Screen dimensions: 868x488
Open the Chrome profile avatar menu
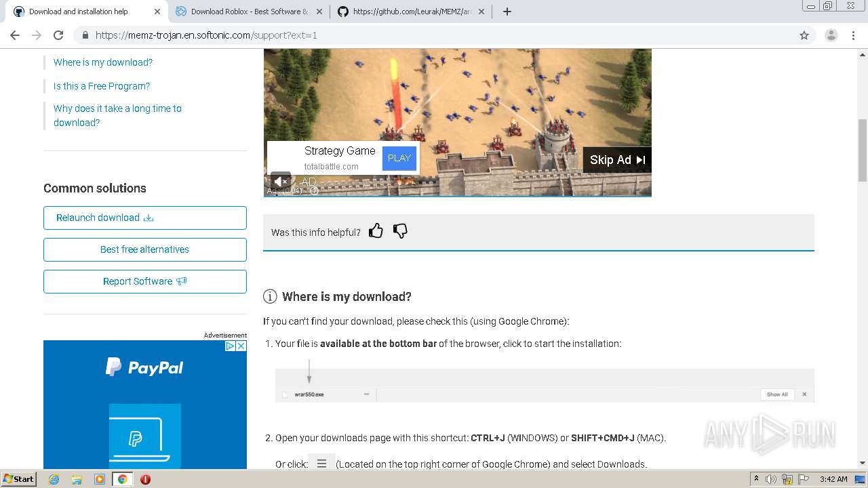pos(831,35)
